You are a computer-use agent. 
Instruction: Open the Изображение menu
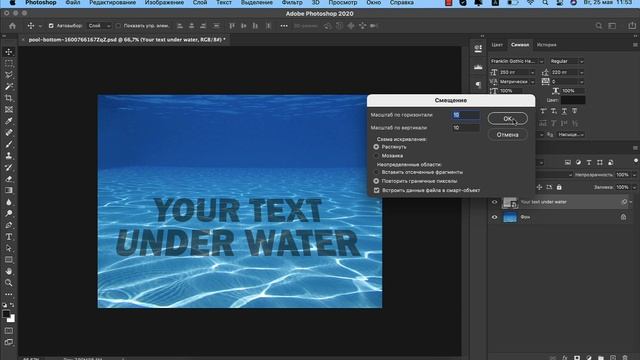[x=164, y=3]
